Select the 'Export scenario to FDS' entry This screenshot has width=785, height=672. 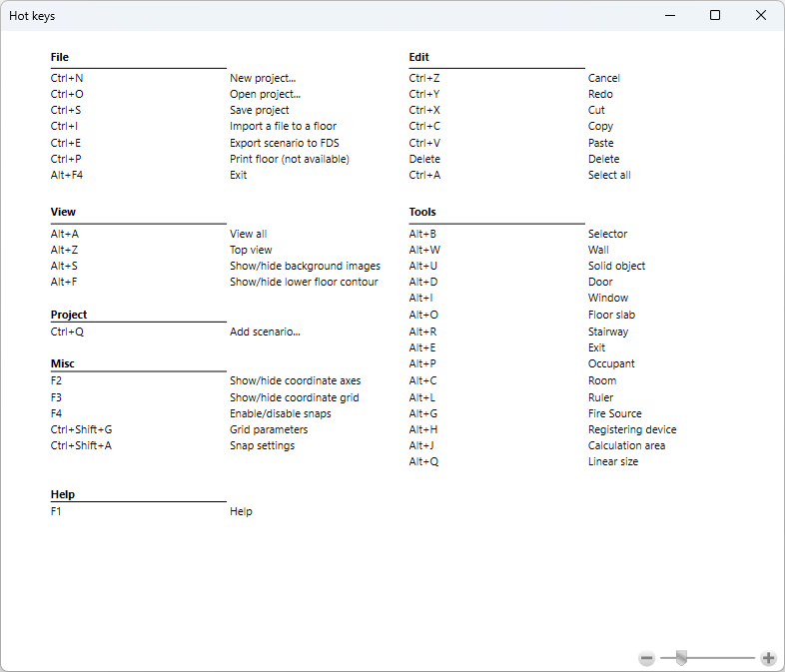pos(284,143)
